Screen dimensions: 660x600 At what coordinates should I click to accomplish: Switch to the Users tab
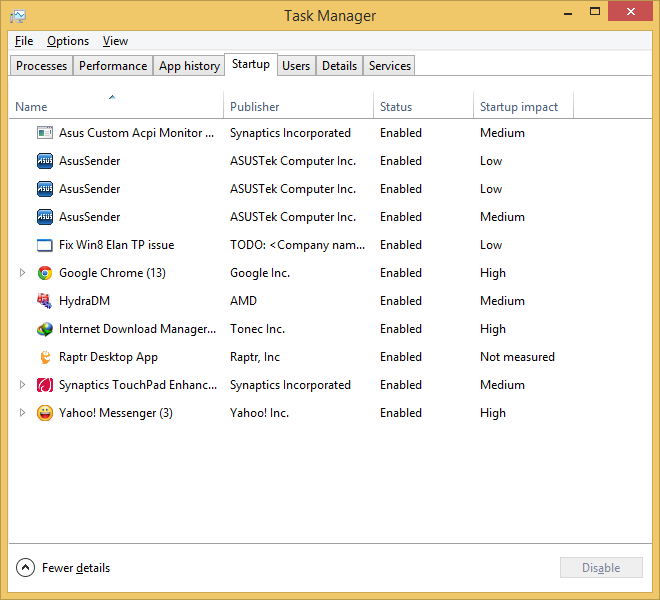tap(296, 66)
